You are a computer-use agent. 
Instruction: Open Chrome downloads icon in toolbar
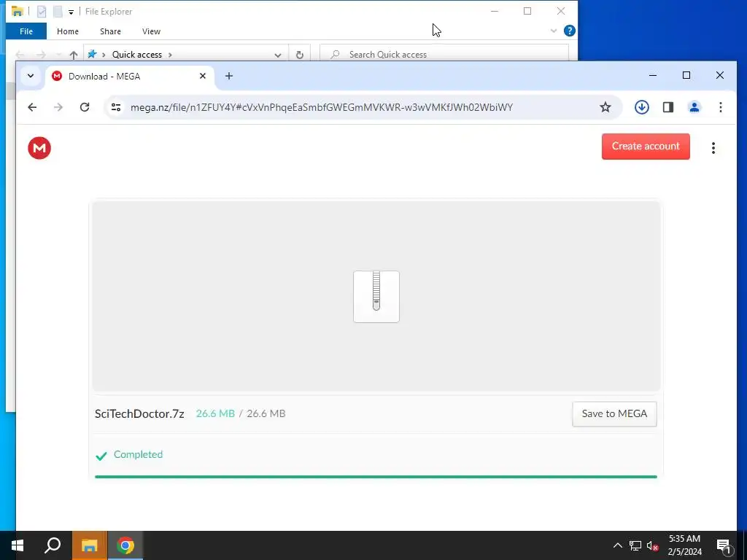click(x=642, y=107)
